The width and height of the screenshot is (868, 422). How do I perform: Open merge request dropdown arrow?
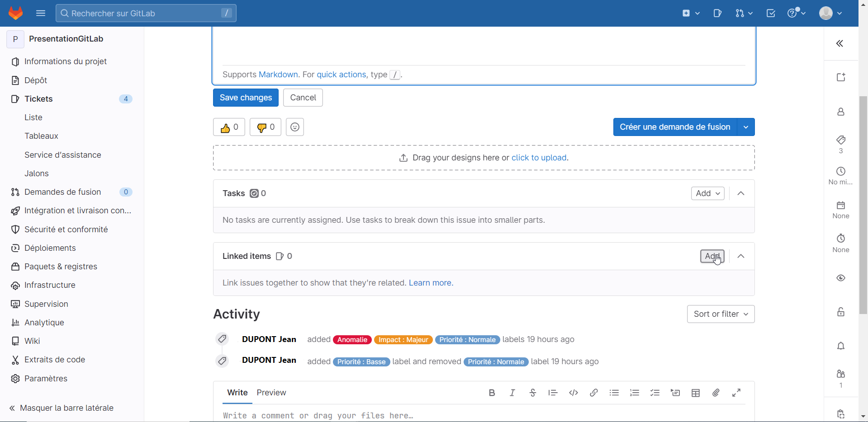tap(746, 127)
